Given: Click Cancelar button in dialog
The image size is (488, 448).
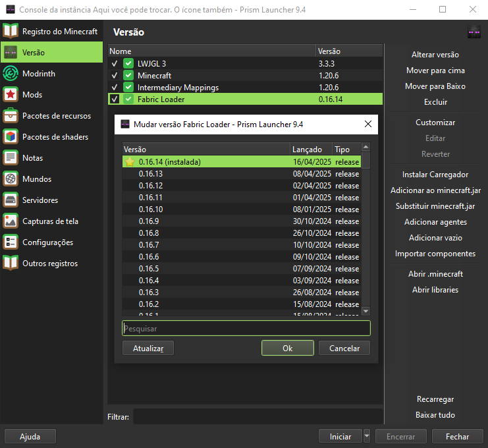Looking at the screenshot, I should tap(344, 348).
